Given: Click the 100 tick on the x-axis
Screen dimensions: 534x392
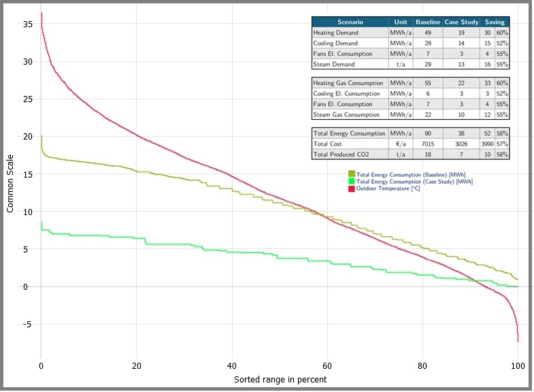Looking at the screenshot, I should coord(518,364).
